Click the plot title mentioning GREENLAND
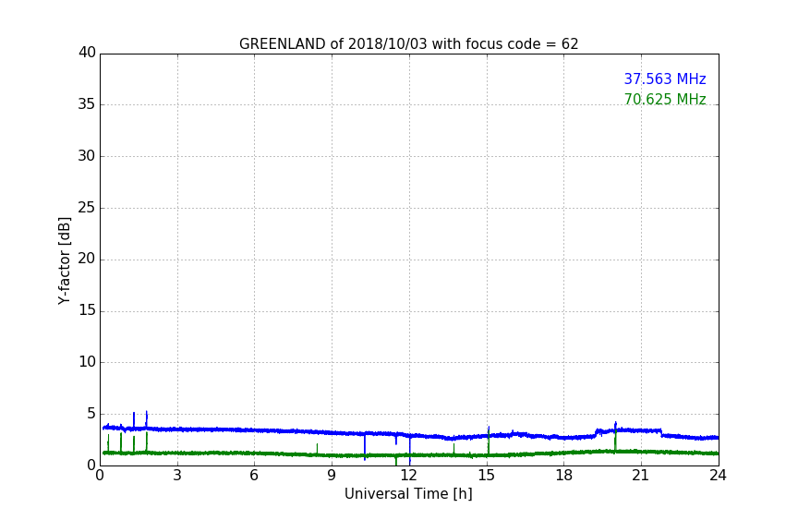This screenshot has width=798, height=532. point(408,44)
